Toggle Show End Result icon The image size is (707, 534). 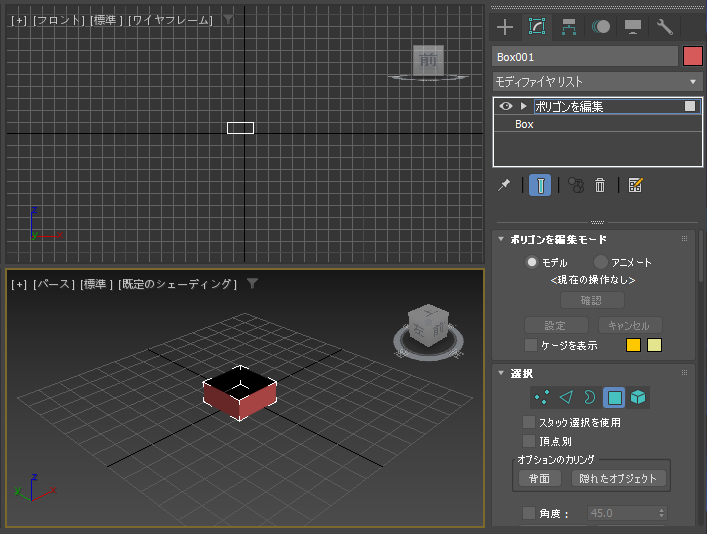540,185
